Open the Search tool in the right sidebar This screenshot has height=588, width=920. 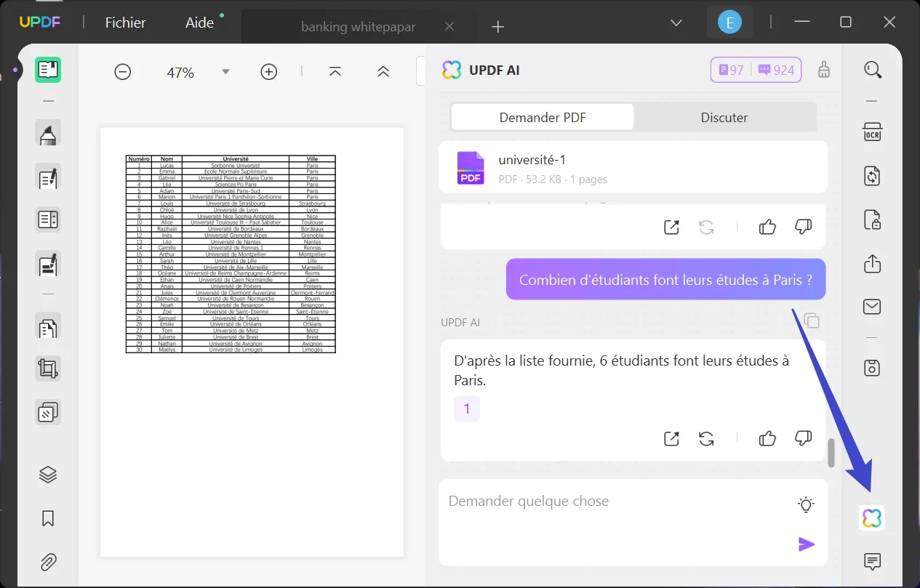(872, 70)
